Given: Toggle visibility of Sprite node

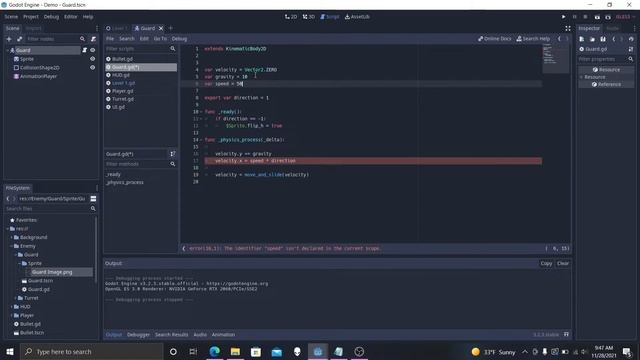Looking at the screenshot, I should 93,59.
